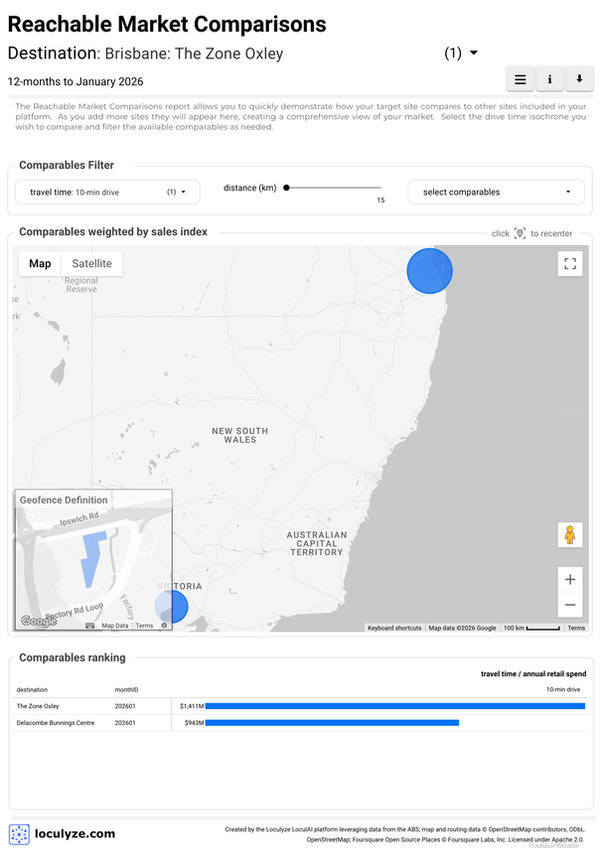Image resolution: width=600 pixels, height=848 pixels.
Task: Open the select comparables dropdown
Action: pos(496,192)
